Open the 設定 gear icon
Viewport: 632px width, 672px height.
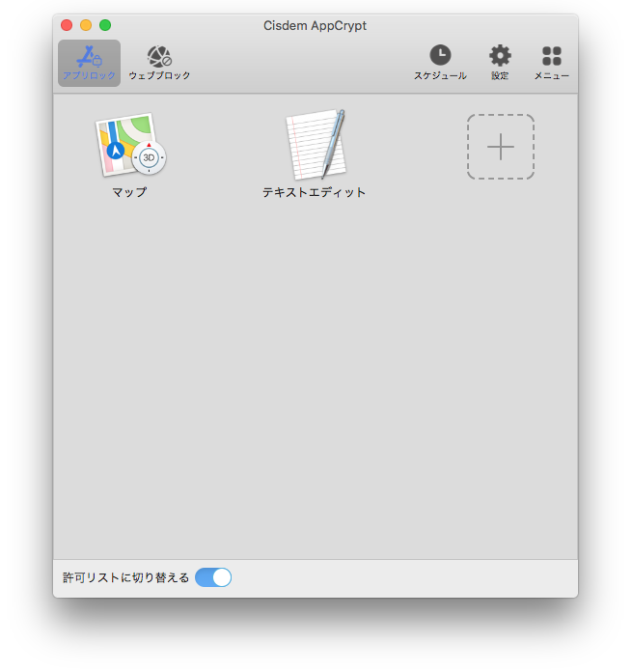tap(500, 55)
